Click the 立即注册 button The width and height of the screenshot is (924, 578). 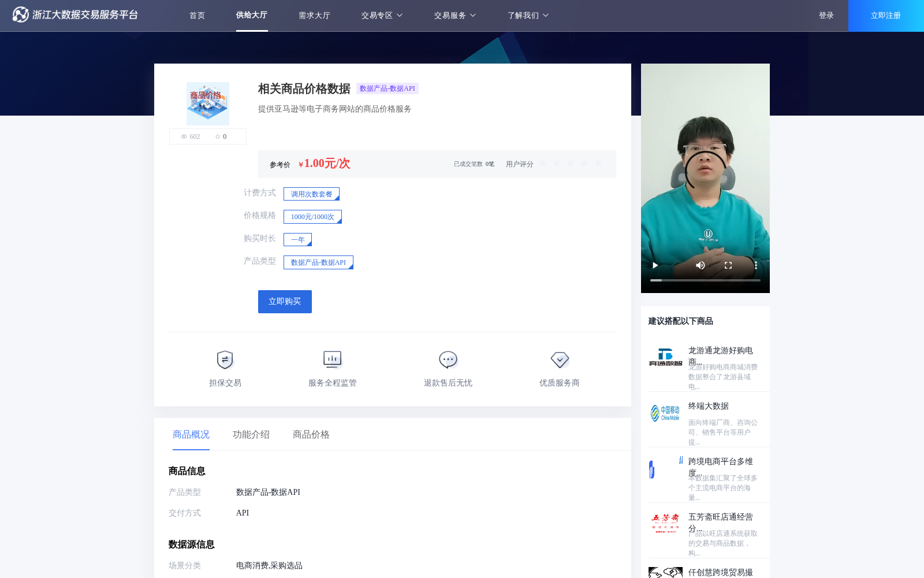[886, 16]
